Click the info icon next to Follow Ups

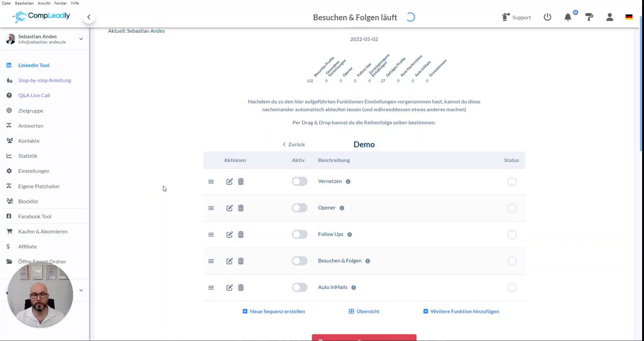[349, 234]
